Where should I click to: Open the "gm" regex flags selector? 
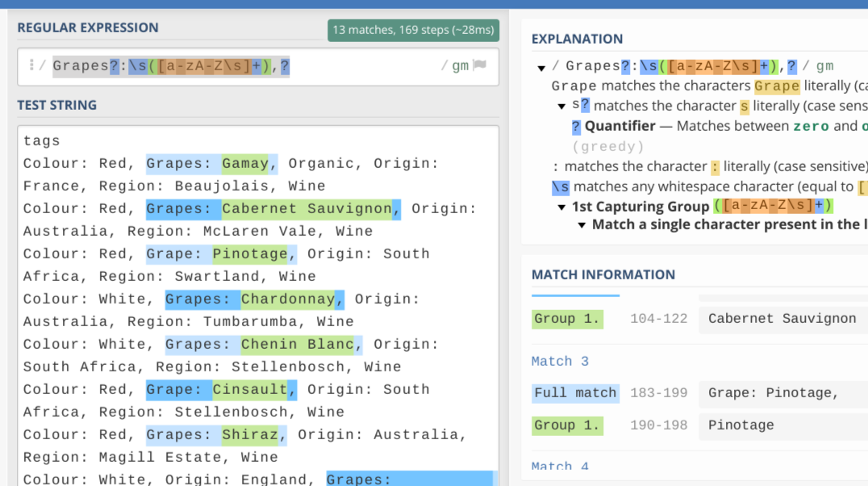pos(460,66)
